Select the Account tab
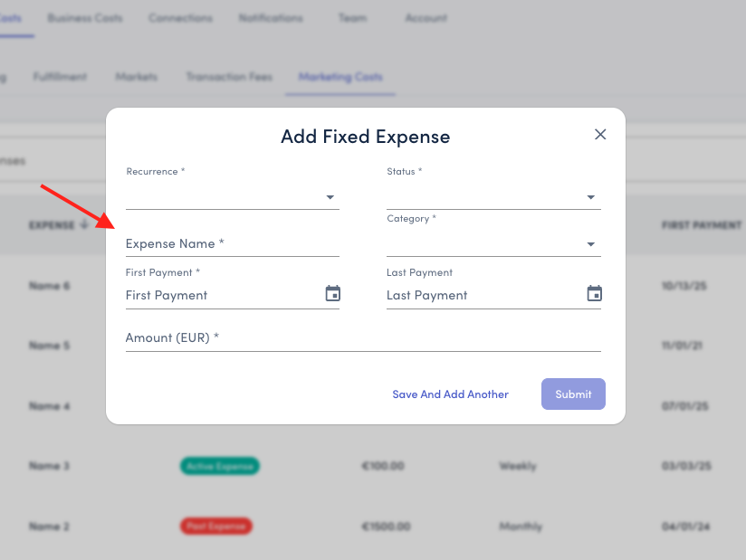746x560 pixels. click(x=426, y=18)
